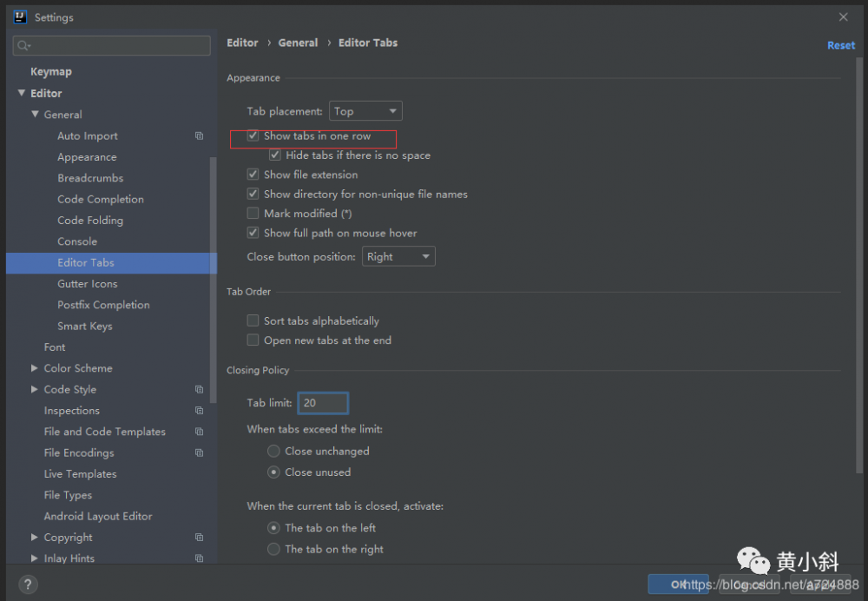Open Postfix Completion settings
The height and width of the screenshot is (601, 868).
[x=103, y=305]
